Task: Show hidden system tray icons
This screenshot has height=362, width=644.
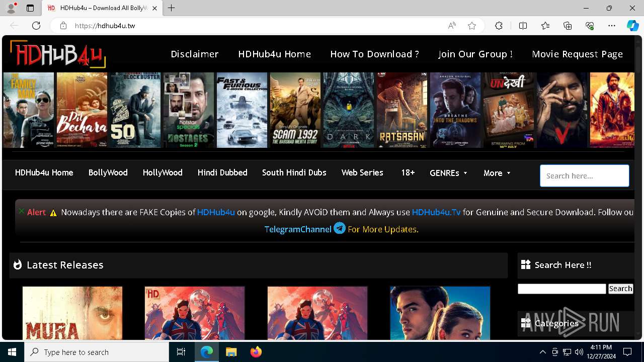Action: tap(542, 352)
